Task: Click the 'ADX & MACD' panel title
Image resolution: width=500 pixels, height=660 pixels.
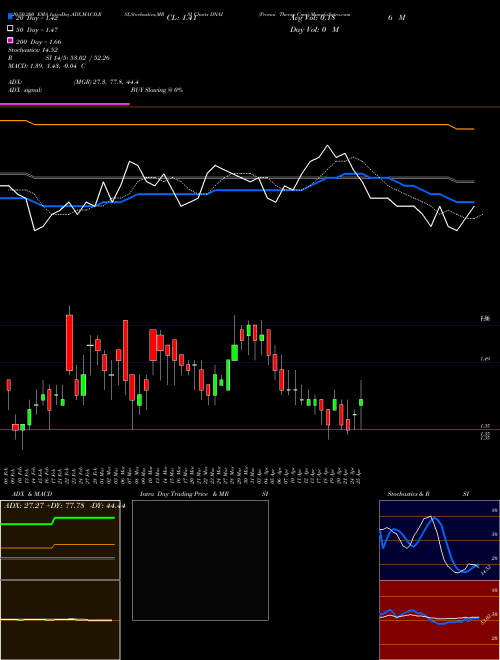Action: [x=32, y=494]
